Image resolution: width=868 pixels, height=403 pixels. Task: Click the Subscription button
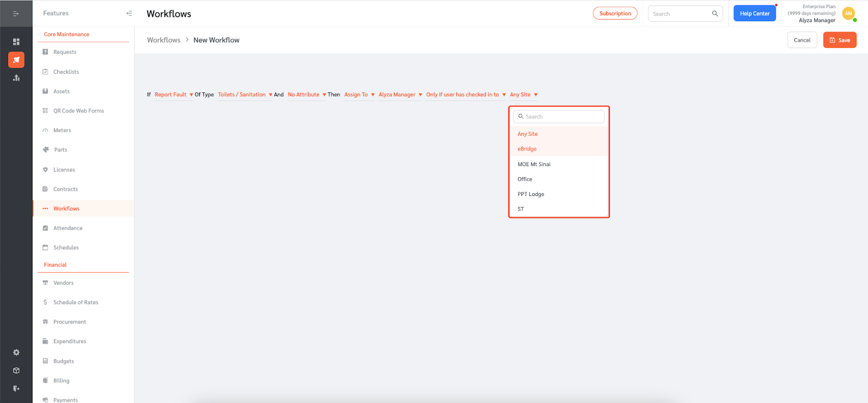[615, 14]
